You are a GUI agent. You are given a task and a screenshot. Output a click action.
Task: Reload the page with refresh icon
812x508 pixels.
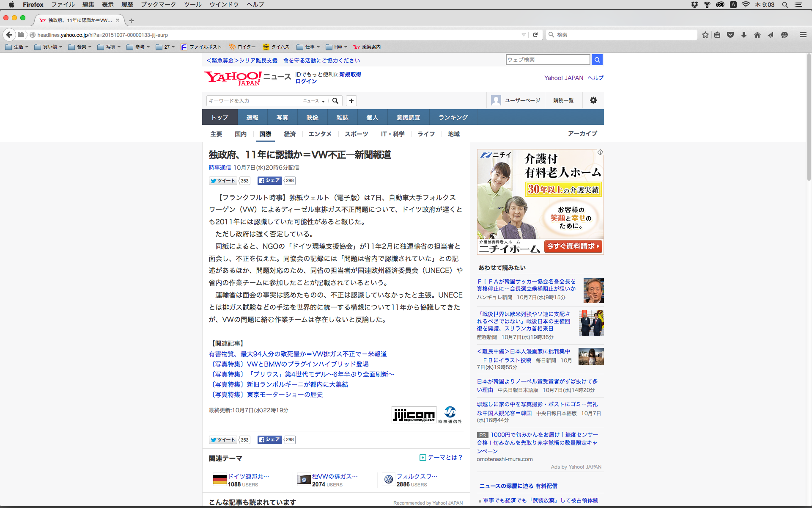(x=535, y=35)
